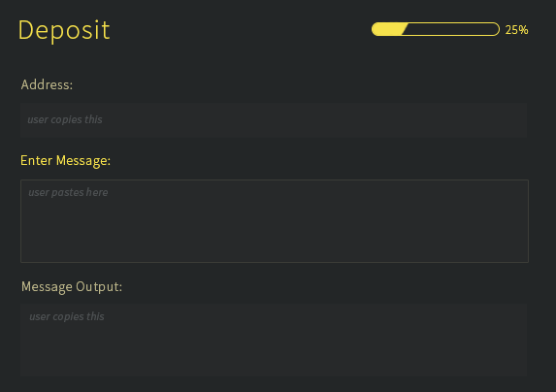Click the dark unfilled portion of progress bar

pos(451,29)
